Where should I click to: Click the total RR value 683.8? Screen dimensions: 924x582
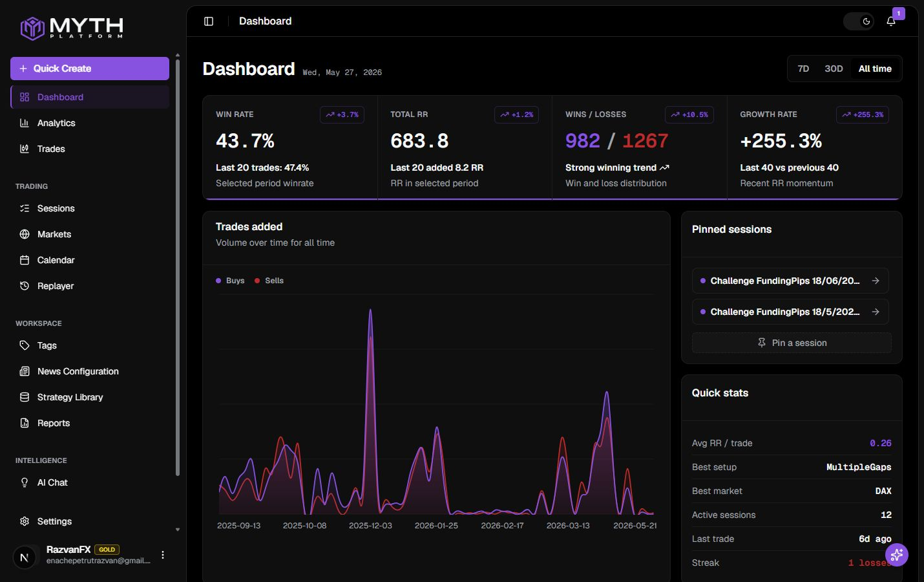pos(419,141)
